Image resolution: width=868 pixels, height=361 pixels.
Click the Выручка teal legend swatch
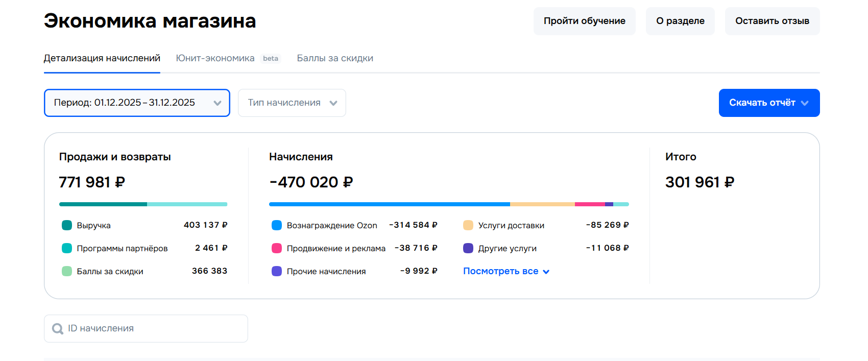coord(67,225)
